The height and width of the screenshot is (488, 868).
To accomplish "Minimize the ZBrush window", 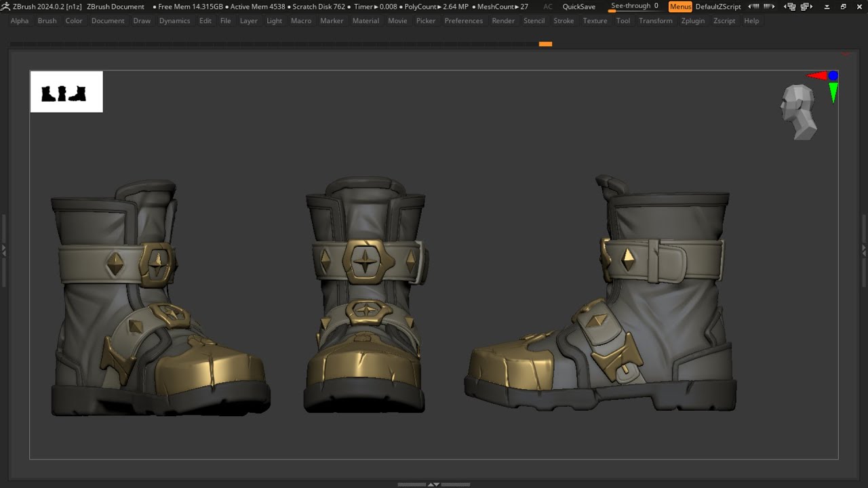I will click(x=828, y=7).
